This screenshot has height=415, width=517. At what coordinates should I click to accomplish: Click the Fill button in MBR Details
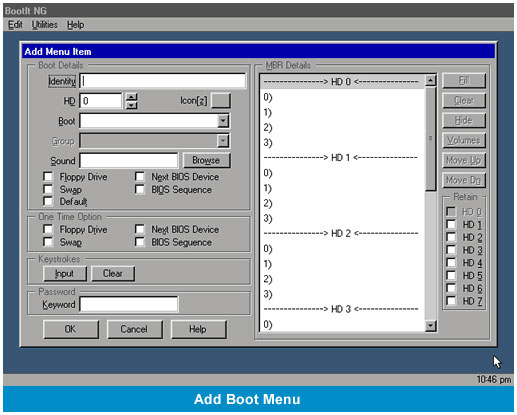click(464, 80)
